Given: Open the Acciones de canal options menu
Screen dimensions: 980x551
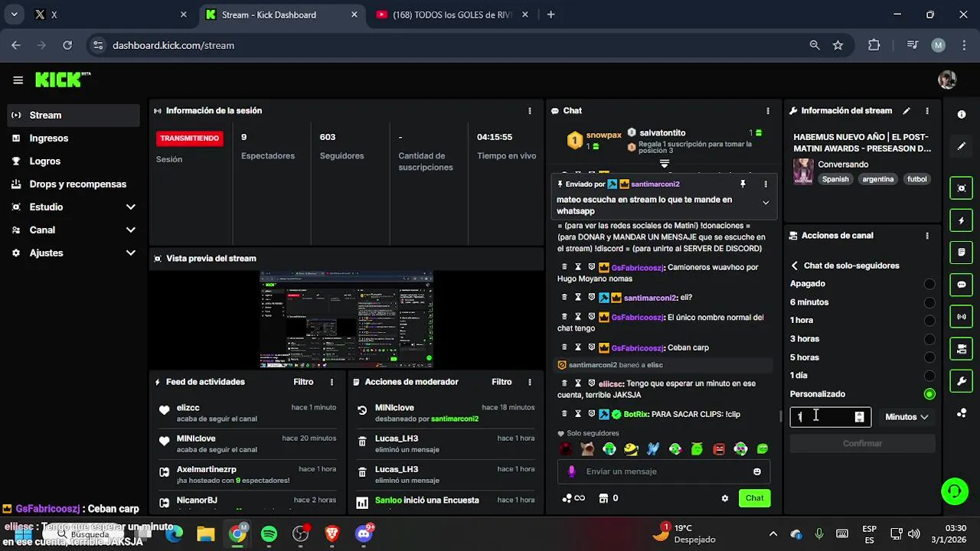Looking at the screenshot, I should 927,236.
